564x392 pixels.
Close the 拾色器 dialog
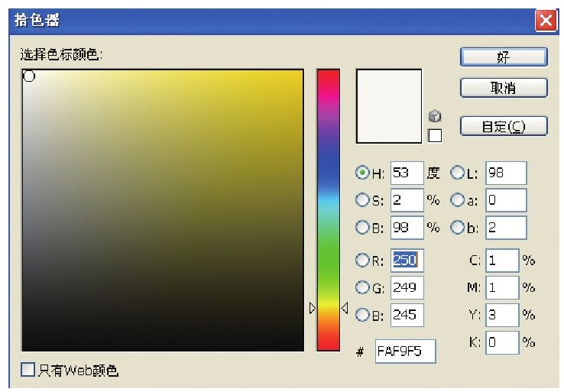click(546, 20)
